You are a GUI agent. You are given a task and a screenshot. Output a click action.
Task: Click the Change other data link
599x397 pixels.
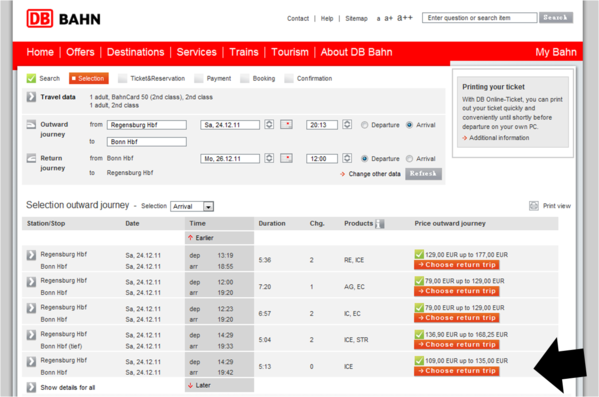point(374,174)
